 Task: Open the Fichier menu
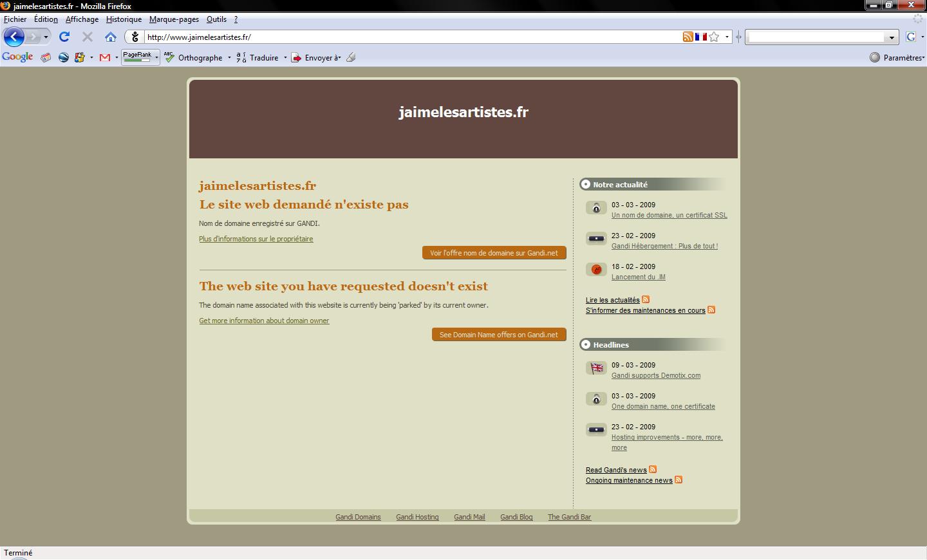pyautogui.click(x=15, y=19)
